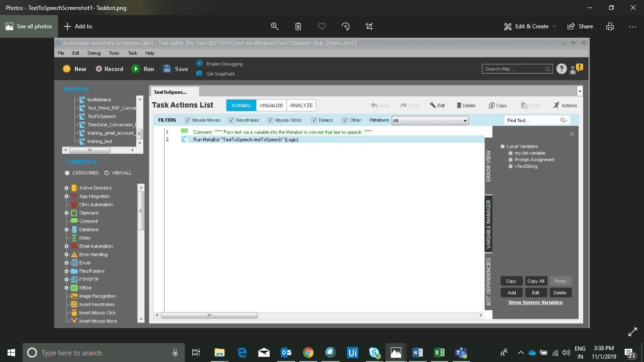The height and width of the screenshot is (362, 644).
Task: Click the Show System Variables link
Action: click(535, 303)
